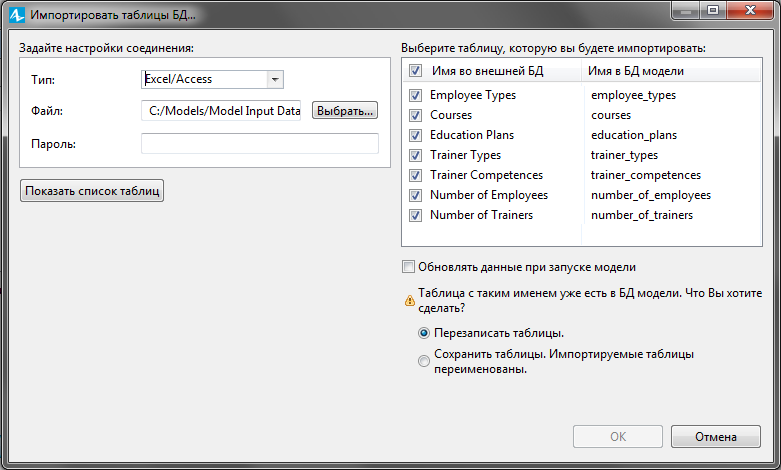
Task: Click the Выбрать... file browse button
Action: coord(345,111)
